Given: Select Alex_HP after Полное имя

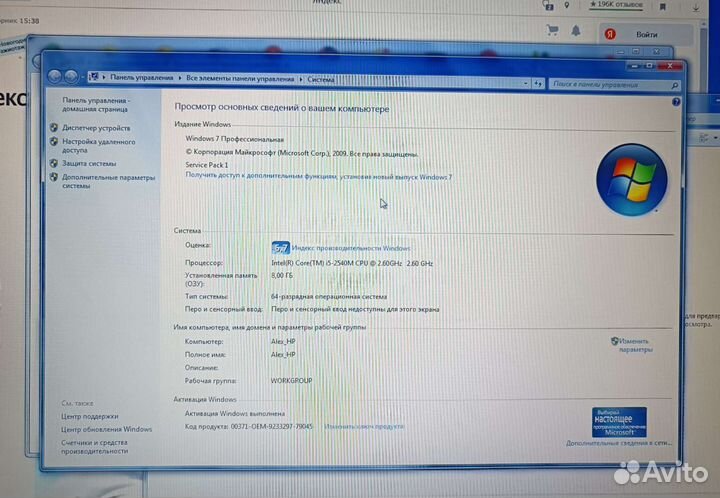Looking at the screenshot, I should pos(283,355).
